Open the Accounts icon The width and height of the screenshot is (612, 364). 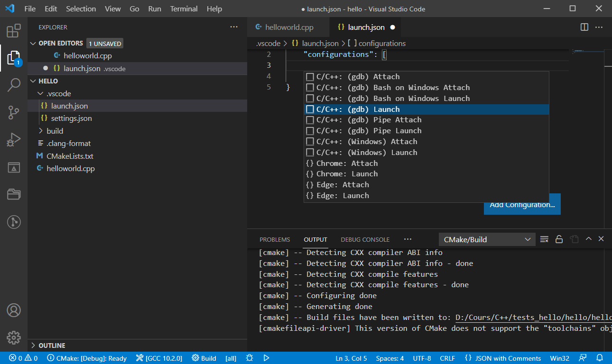(14, 310)
